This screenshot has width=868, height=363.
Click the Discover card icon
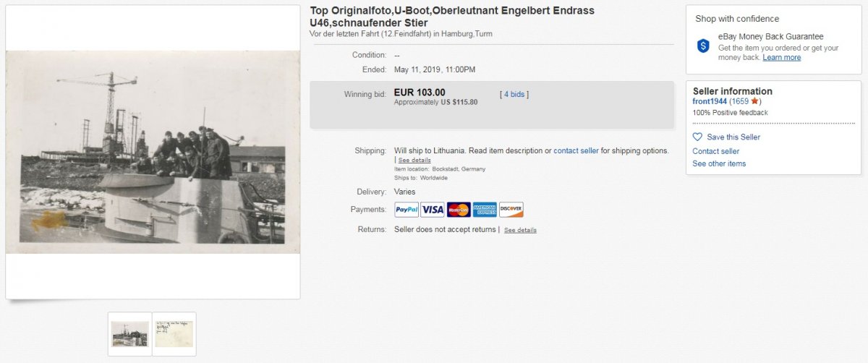(511, 210)
